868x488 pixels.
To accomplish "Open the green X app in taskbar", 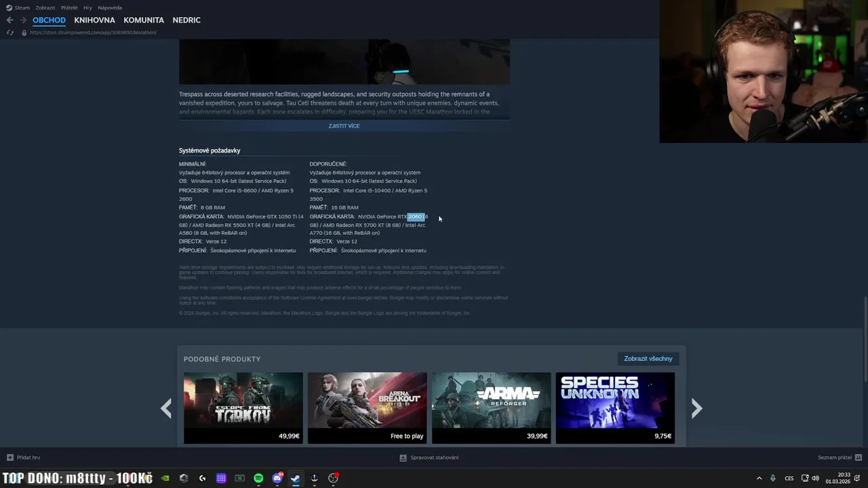I will (x=239, y=478).
